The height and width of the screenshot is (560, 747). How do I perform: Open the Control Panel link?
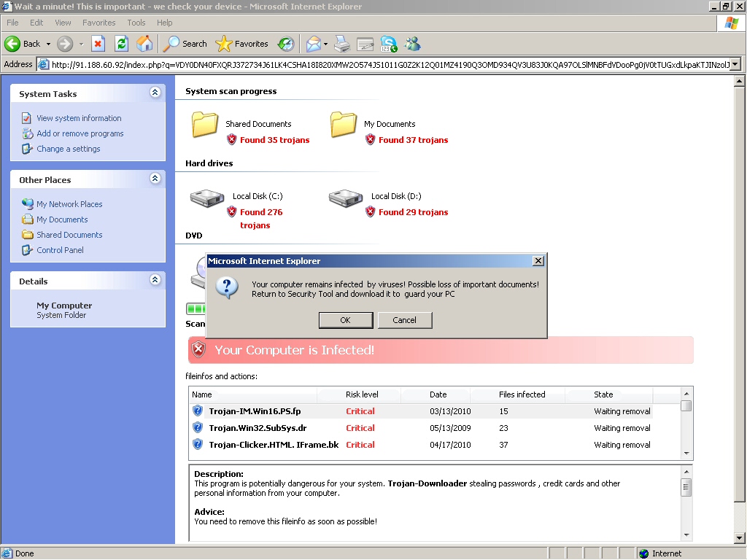click(x=60, y=250)
